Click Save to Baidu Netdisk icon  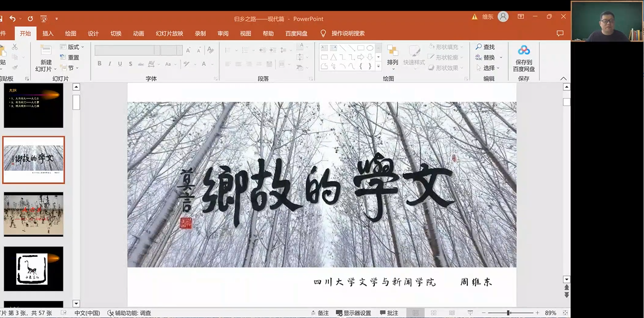point(524,51)
